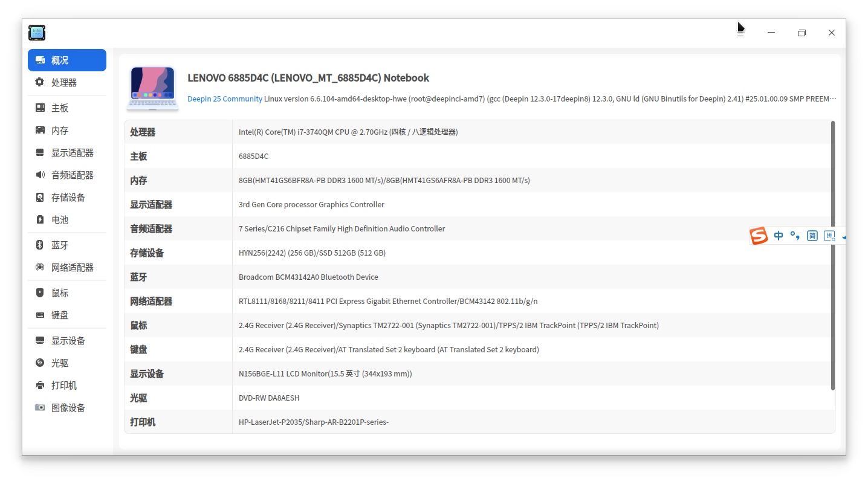Image resolution: width=868 pixels, height=481 pixels.
Task: Click the Sogou S logo on input toolbar
Action: click(x=759, y=236)
